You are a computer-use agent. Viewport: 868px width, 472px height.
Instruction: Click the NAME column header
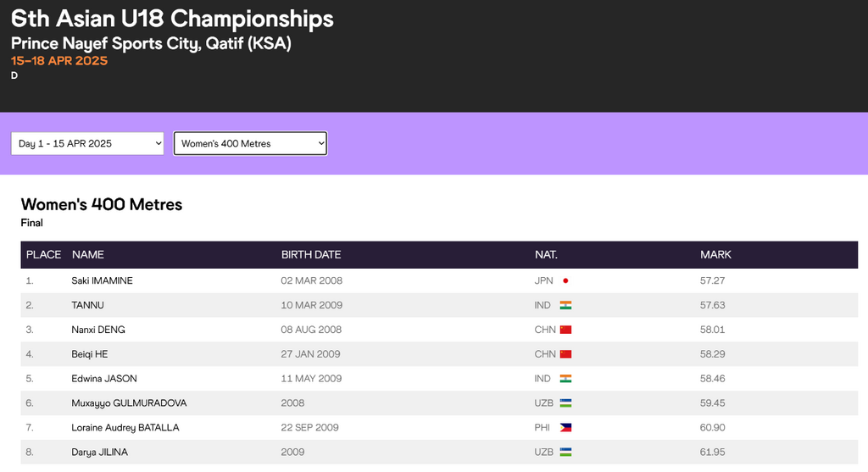[x=88, y=254]
